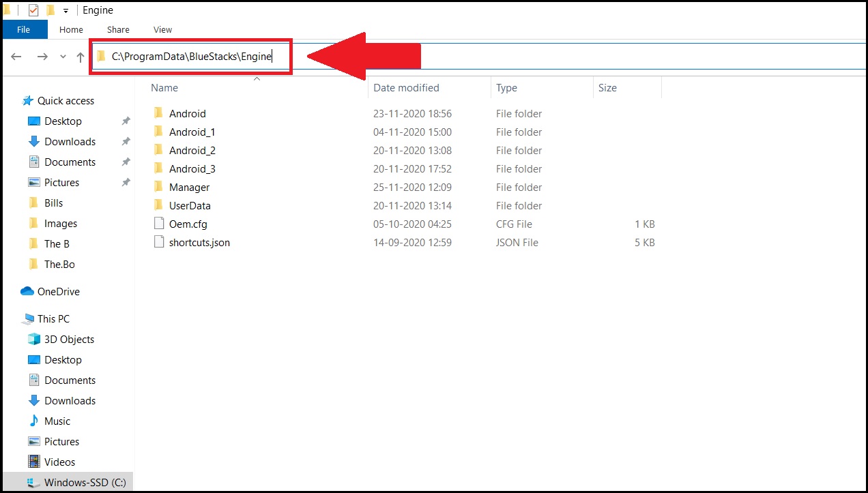Open pinned Pictures under Quick access

[61, 182]
